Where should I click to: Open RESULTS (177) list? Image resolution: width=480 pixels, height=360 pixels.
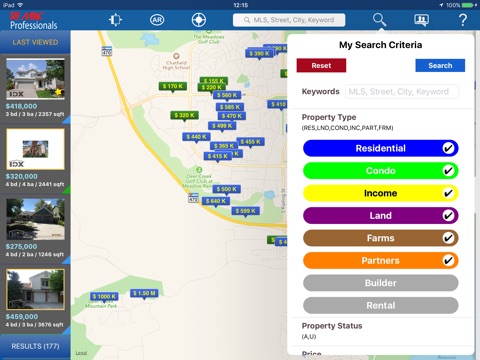(35, 346)
